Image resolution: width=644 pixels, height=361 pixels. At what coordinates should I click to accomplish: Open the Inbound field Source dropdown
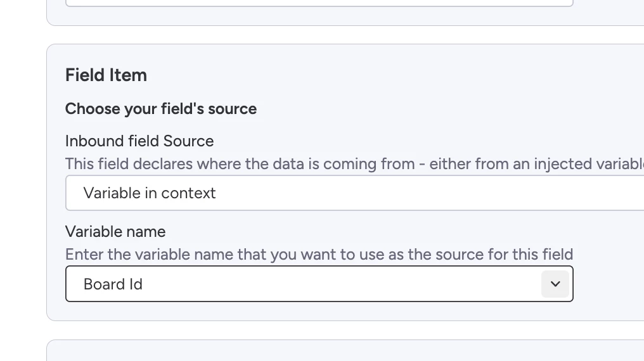(355, 193)
